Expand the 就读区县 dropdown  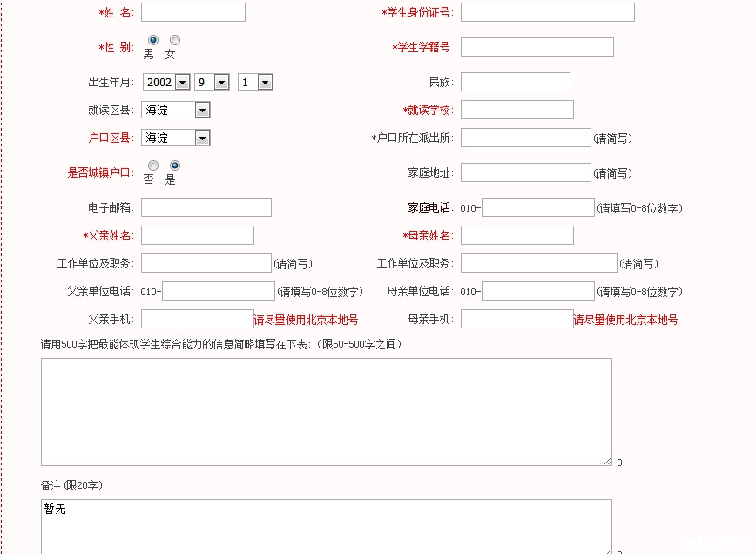click(x=176, y=110)
